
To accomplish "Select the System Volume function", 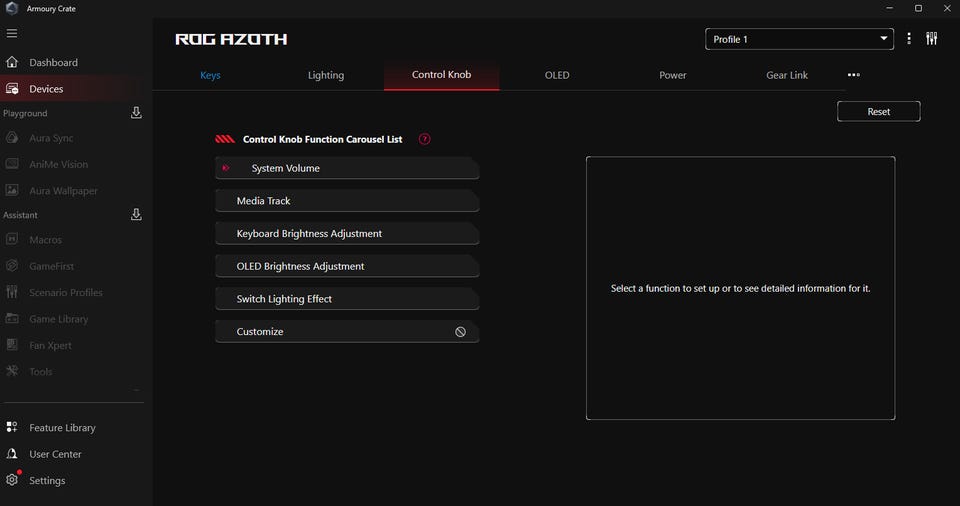I will 347,168.
